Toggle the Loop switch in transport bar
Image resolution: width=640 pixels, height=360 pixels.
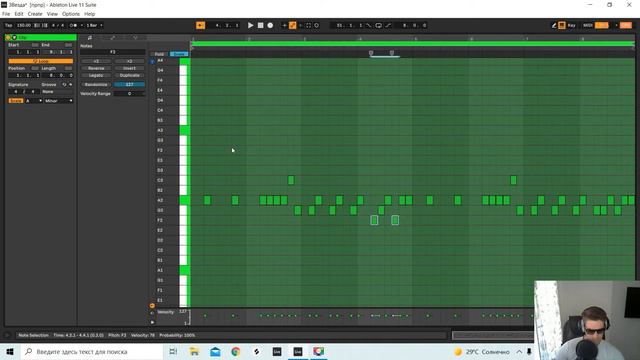tap(378, 25)
